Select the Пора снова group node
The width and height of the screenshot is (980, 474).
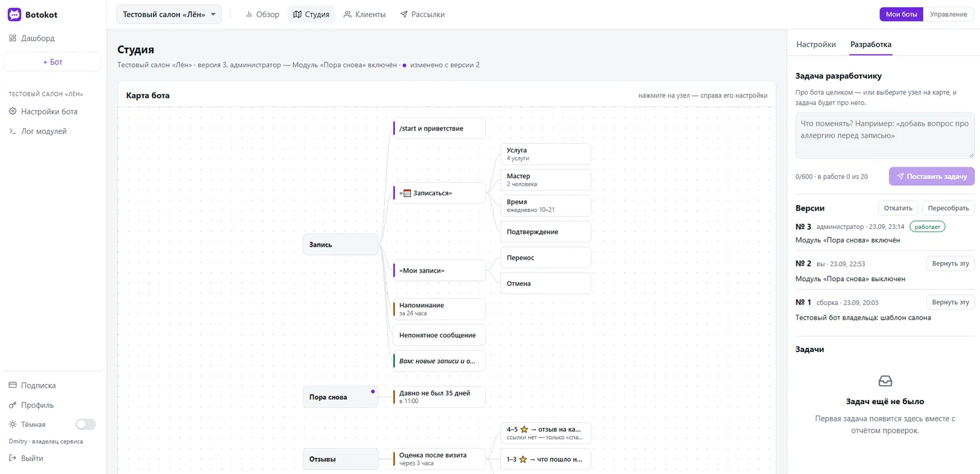[x=341, y=397]
